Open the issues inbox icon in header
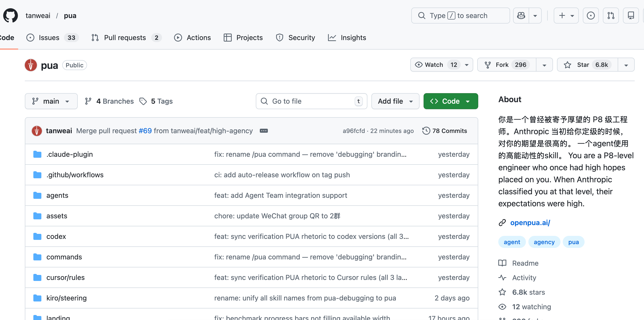Viewport: 644px width, 320px height. (591, 16)
